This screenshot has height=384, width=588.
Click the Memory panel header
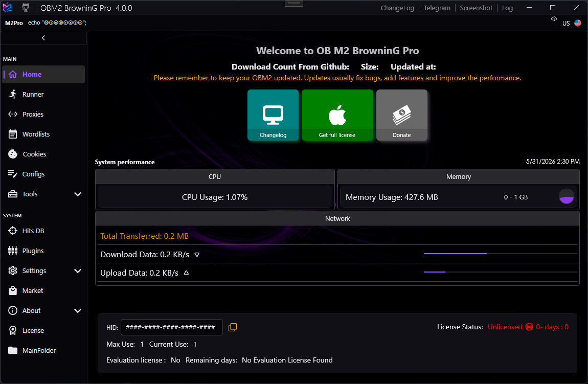tap(459, 176)
